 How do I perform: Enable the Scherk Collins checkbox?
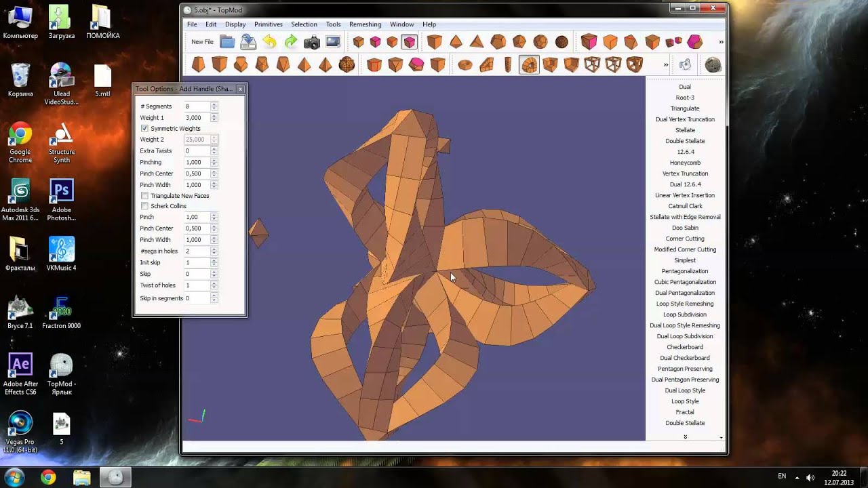144,206
